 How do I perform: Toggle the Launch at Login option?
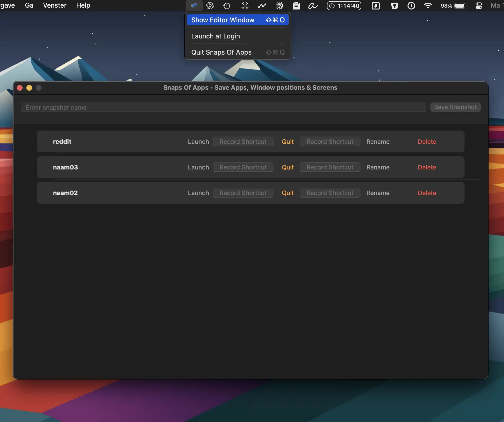[215, 36]
